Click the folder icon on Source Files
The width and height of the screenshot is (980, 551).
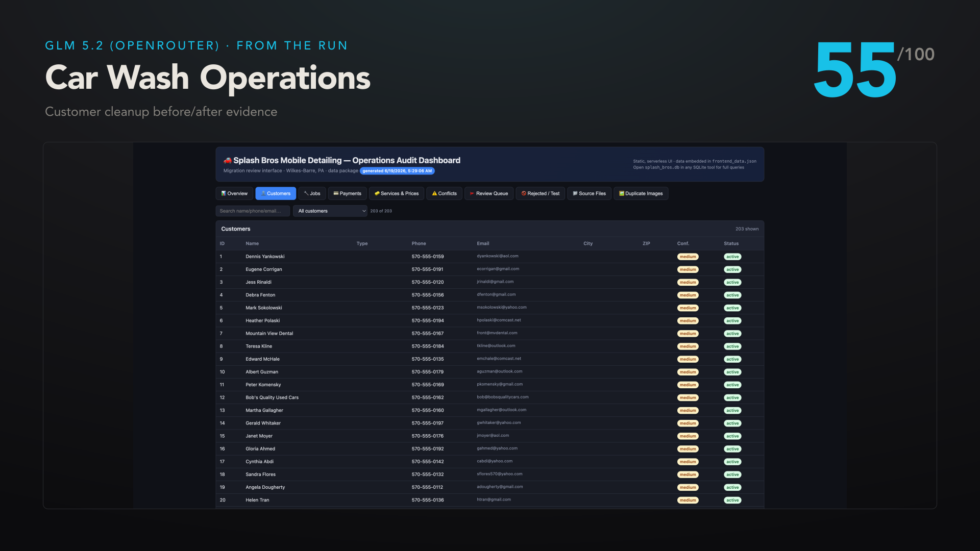click(x=575, y=193)
